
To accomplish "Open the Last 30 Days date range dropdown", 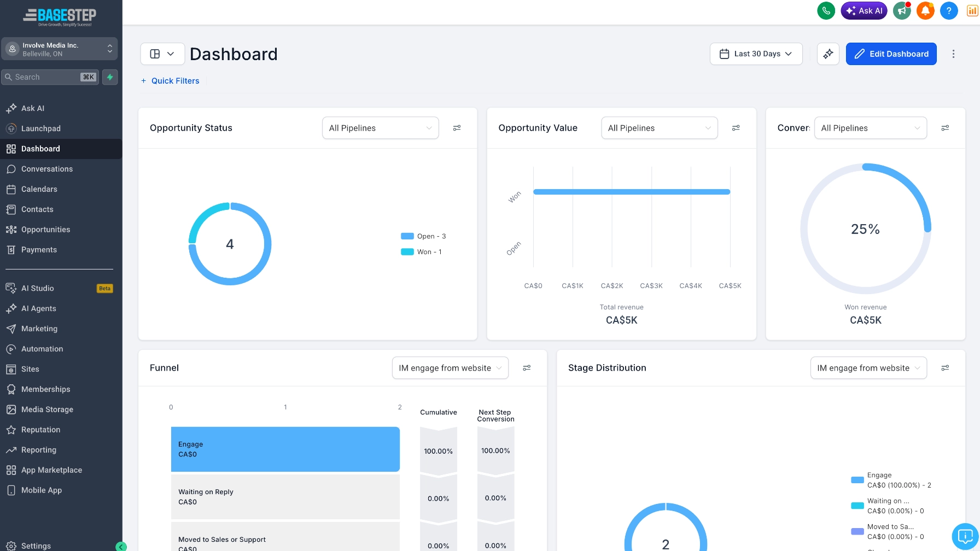I will click(x=756, y=54).
